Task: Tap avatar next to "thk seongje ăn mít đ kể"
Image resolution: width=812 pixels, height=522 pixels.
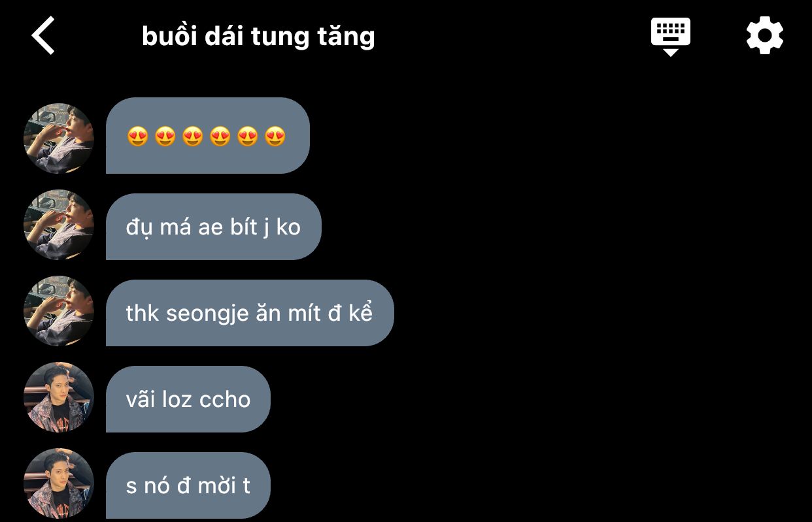Action: (x=59, y=311)
